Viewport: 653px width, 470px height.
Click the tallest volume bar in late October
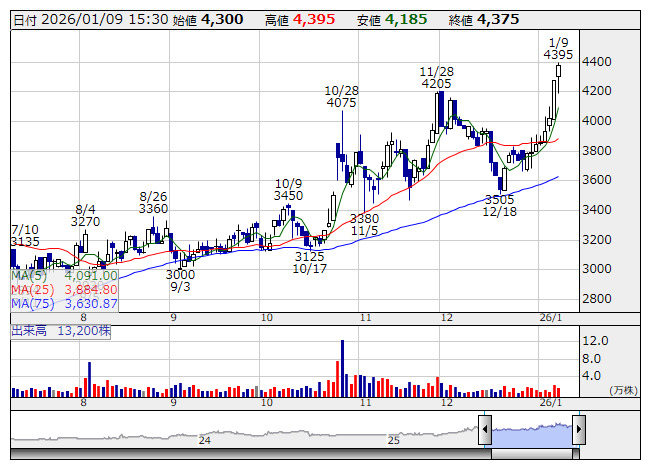pos(342,368)
